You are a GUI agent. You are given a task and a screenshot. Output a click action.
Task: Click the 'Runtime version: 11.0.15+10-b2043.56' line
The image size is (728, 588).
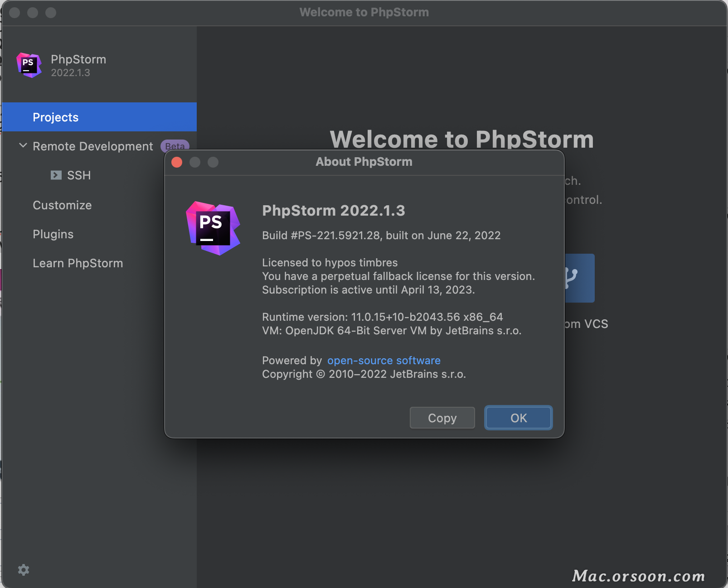(383, 317)
